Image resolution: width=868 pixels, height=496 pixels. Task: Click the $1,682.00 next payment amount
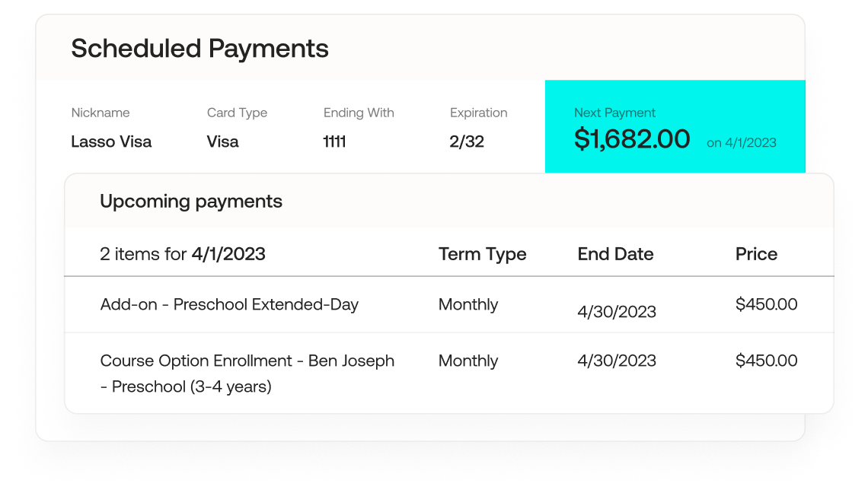click(x=632, y=139)
